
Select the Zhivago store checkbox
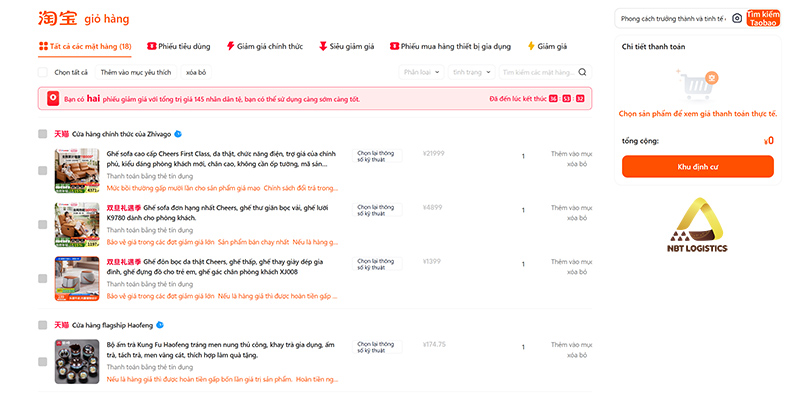[42, 134]
